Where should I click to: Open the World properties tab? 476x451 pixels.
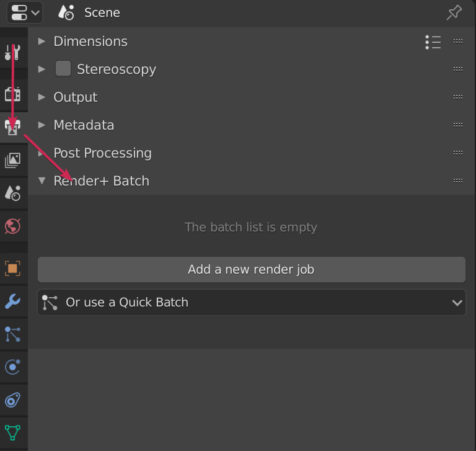[13, 226]
